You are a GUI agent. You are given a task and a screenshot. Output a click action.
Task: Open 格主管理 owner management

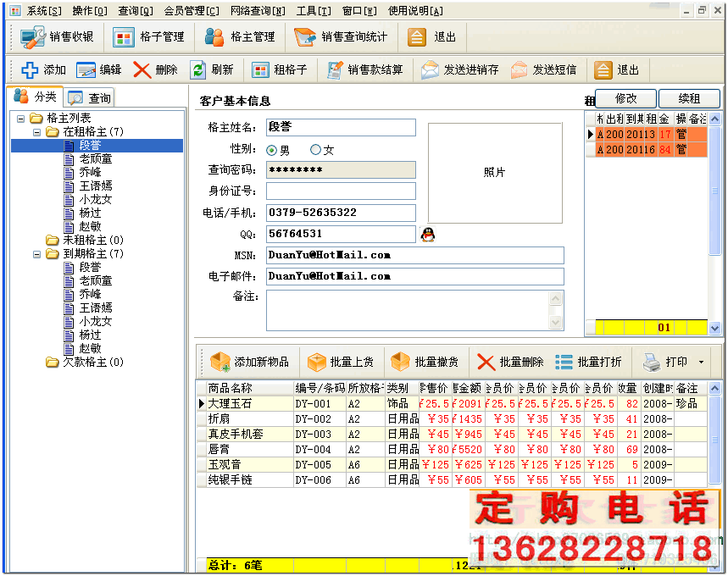(x=240, y=37)
